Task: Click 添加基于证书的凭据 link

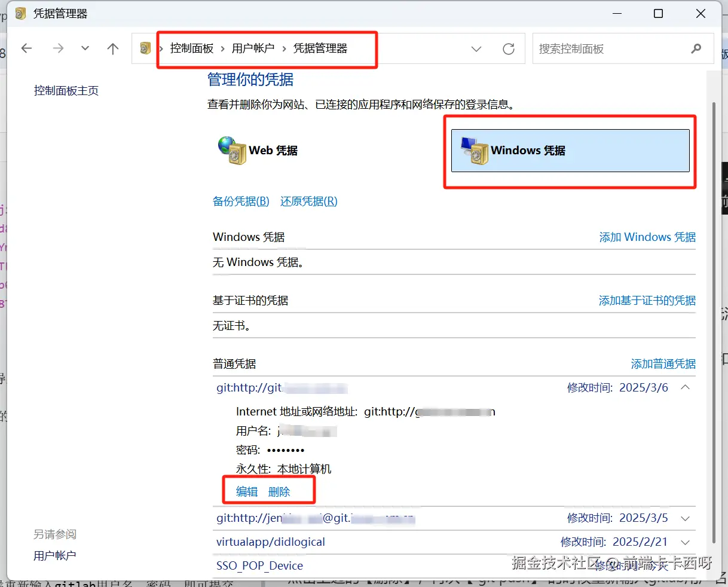Action: [647, 301]
